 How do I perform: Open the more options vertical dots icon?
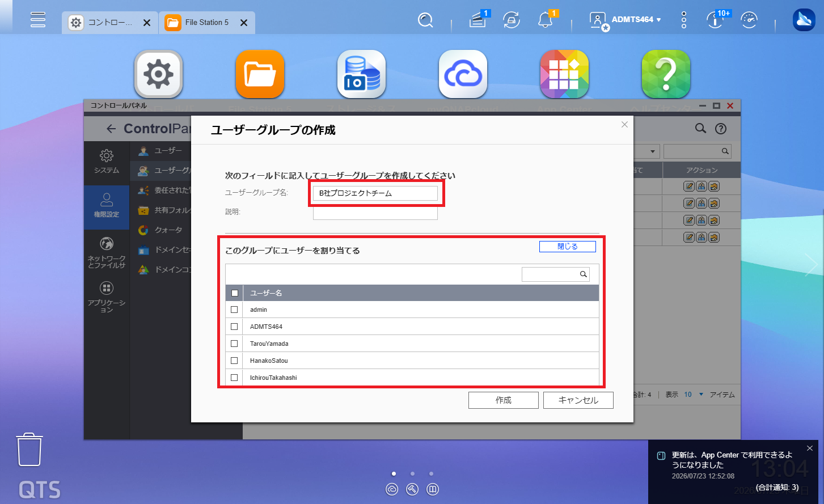[x=684, y=20]
